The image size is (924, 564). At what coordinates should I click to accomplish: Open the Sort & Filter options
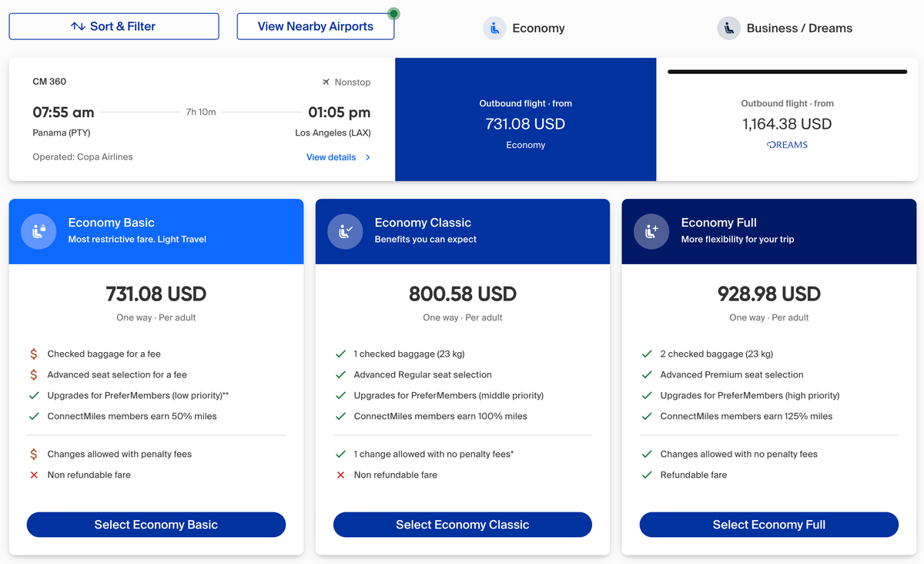[x=114, y=26]
